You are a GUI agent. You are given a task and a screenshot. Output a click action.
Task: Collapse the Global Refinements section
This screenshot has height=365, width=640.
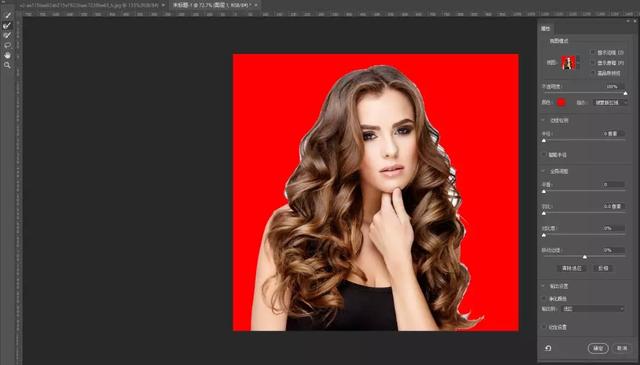[543, 171]
